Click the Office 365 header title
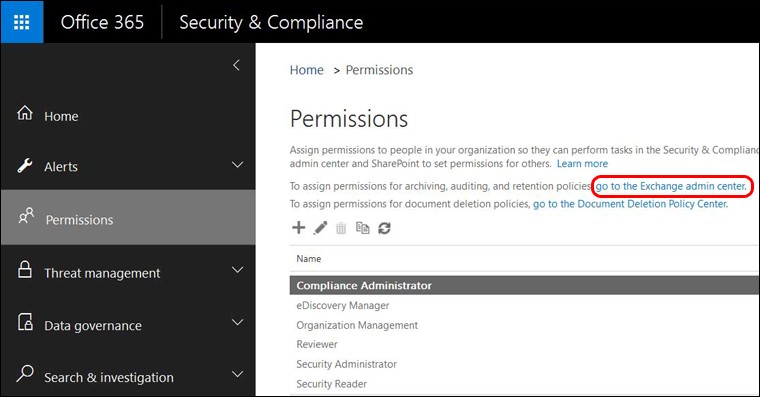 click(102, 22)
